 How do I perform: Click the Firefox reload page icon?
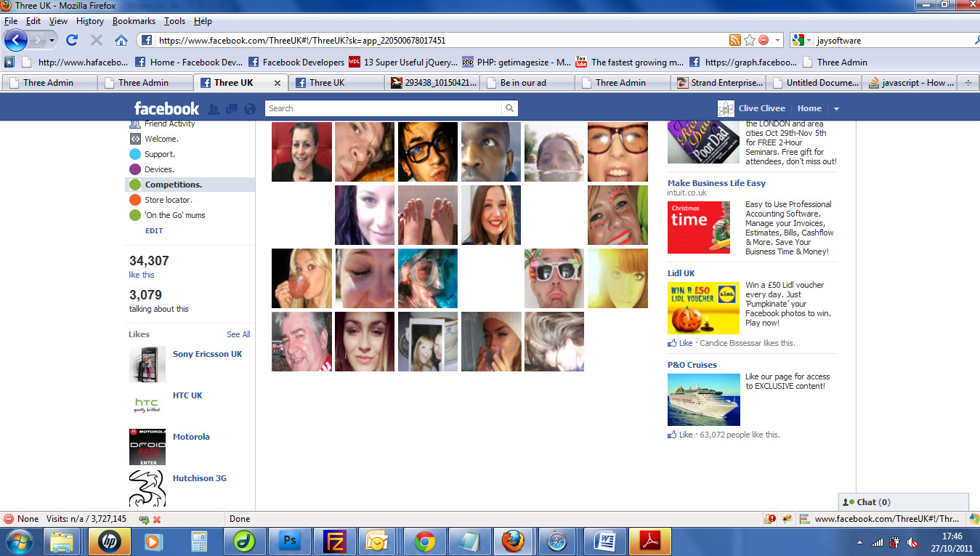[x=72, y=41]
